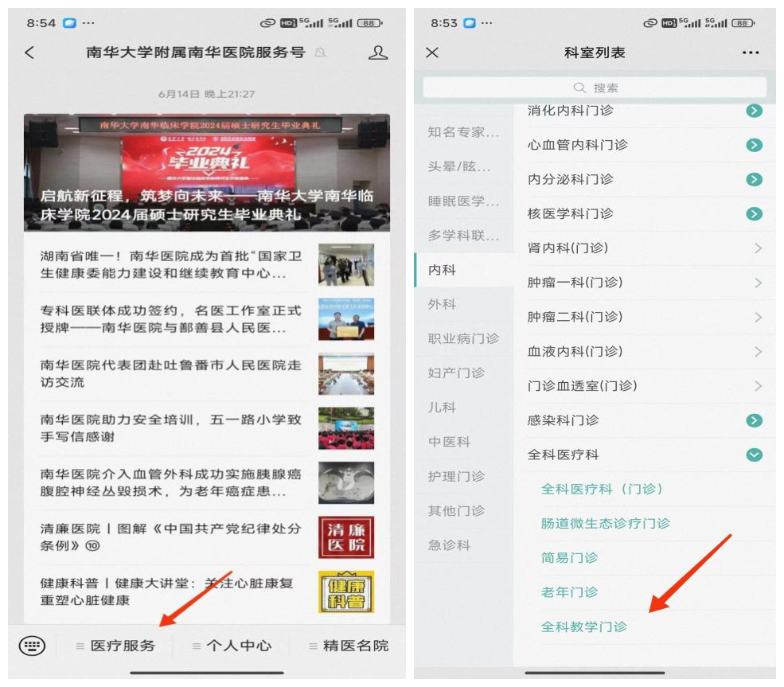Select 儿科 category in sidebar
This screenshot has height=687, width=784.
pos(463,408)
